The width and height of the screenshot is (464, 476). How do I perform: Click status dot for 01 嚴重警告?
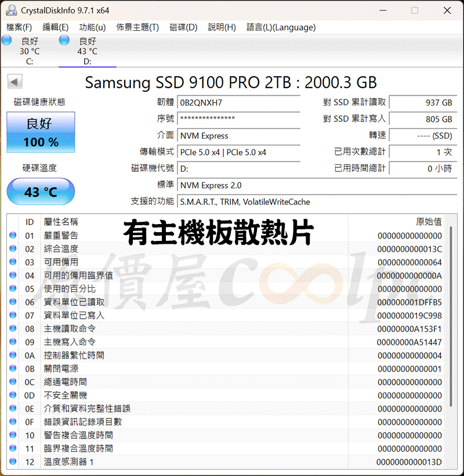[13, 235]
